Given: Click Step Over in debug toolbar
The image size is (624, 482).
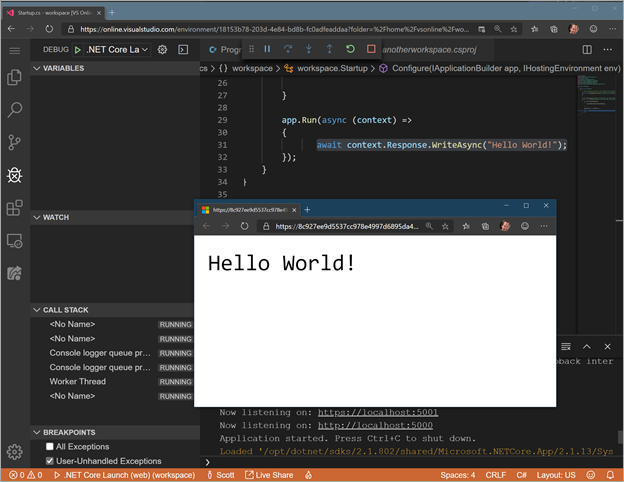Looking at the screenshot, I should 288,49.
